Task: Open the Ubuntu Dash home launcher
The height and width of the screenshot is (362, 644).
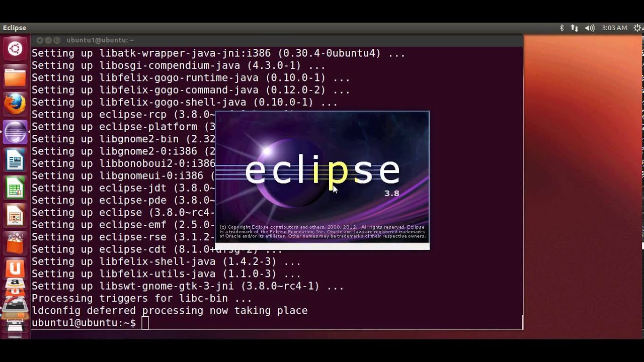Action: [15, 49]
